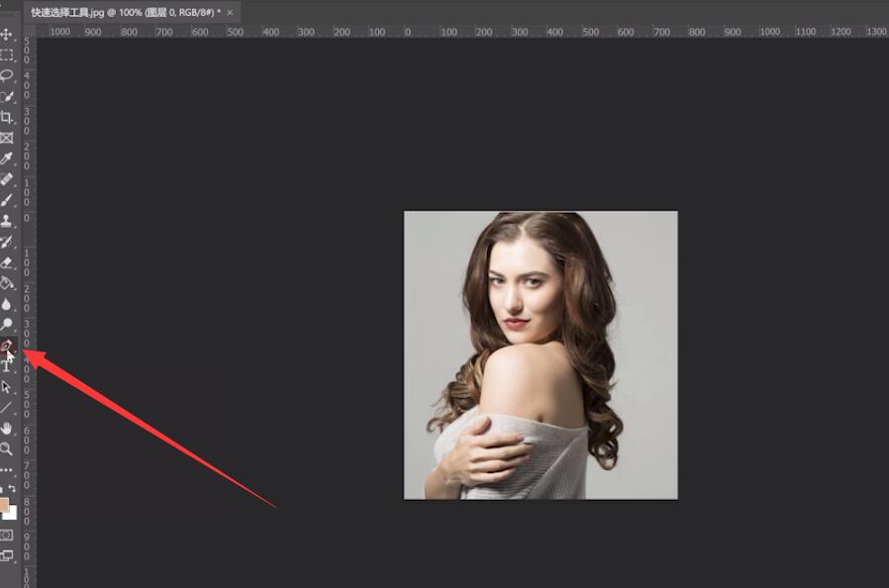Select the Zoom magnifier tool
The height and width of the screenshot is (588, 889).
(x=7, y=448)
